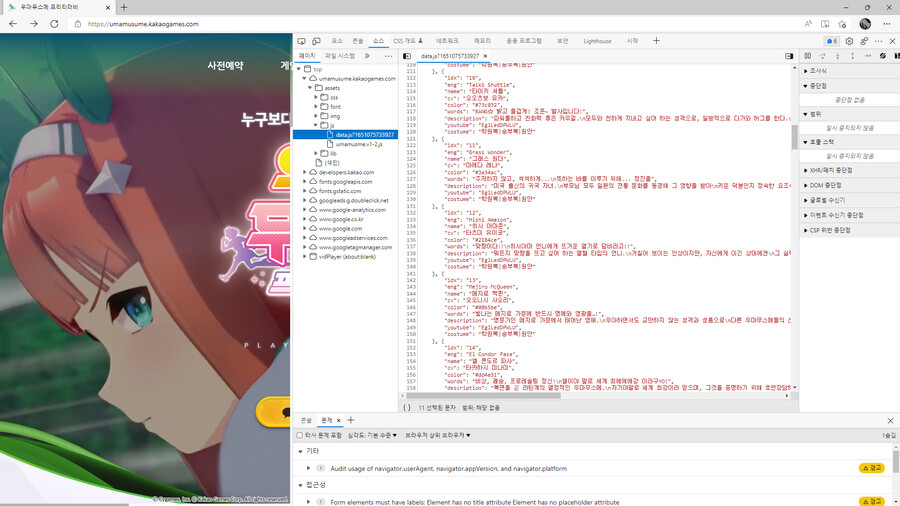Switch to the 메모리 tab
Screen dimensions: 900x506
[482, 41]
